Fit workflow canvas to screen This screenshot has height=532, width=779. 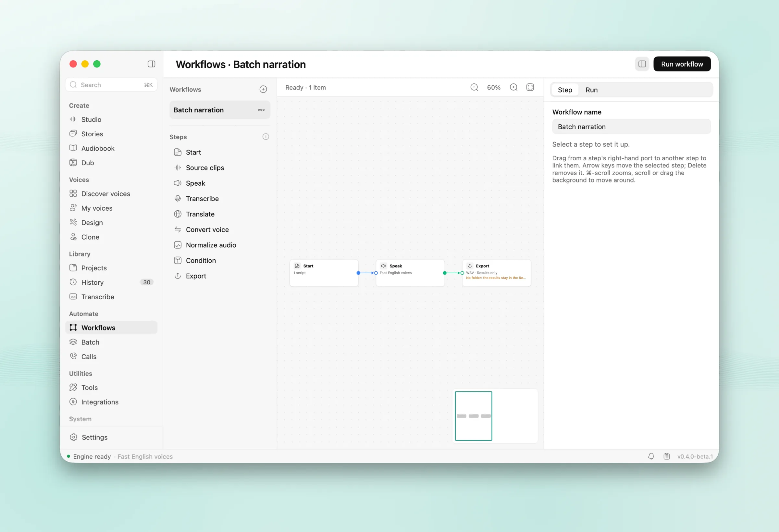point(530,88)
